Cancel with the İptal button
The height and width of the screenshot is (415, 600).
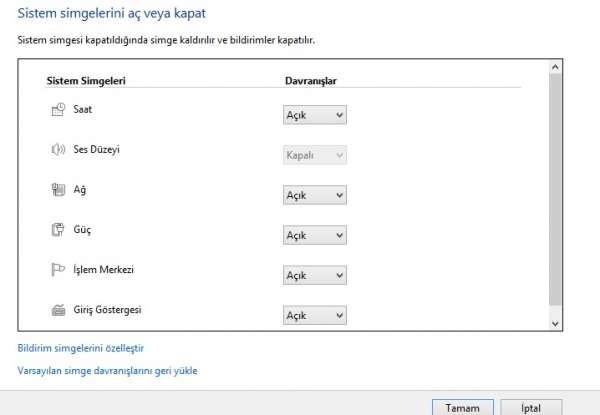pyautogui.click(x=531, y=408)
